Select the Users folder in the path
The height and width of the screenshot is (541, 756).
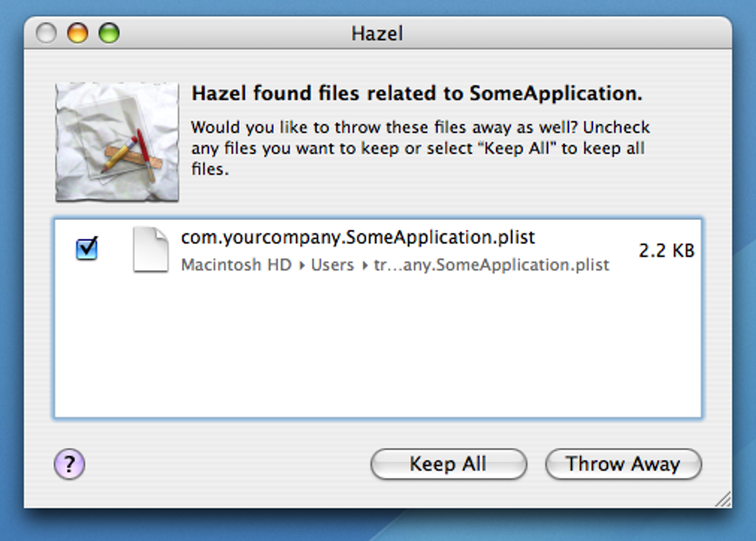click(332, 265)
